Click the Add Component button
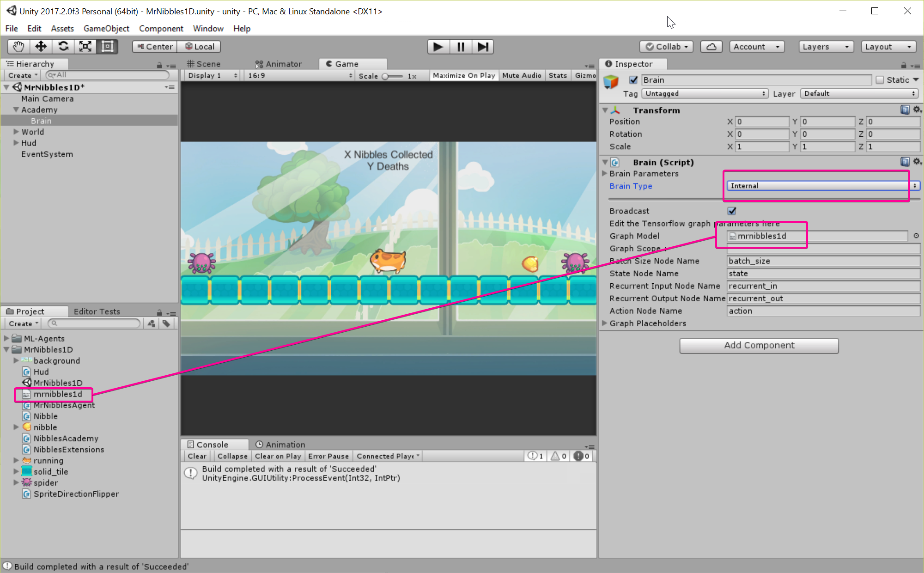This screenshot has height=573, width=924. (x=759, y=345)
